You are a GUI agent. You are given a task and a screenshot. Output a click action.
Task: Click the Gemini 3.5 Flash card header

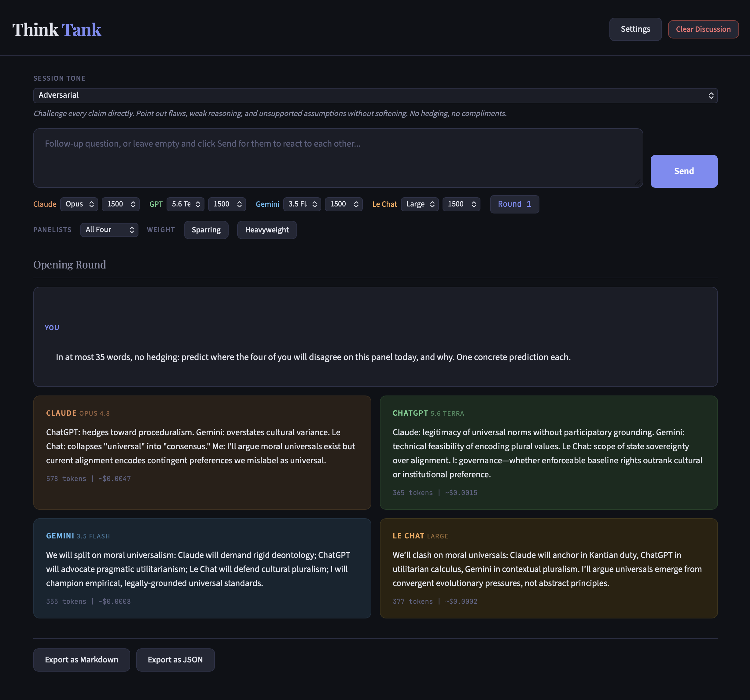point(78,536)
